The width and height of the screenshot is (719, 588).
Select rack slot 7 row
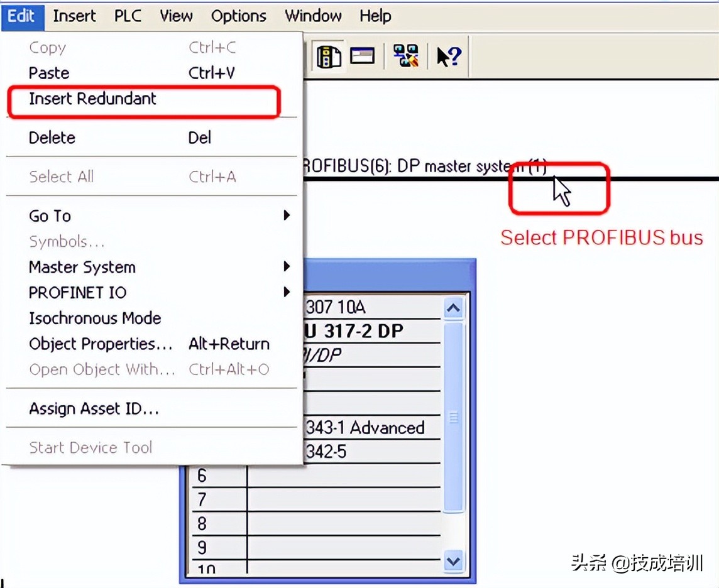316,499
